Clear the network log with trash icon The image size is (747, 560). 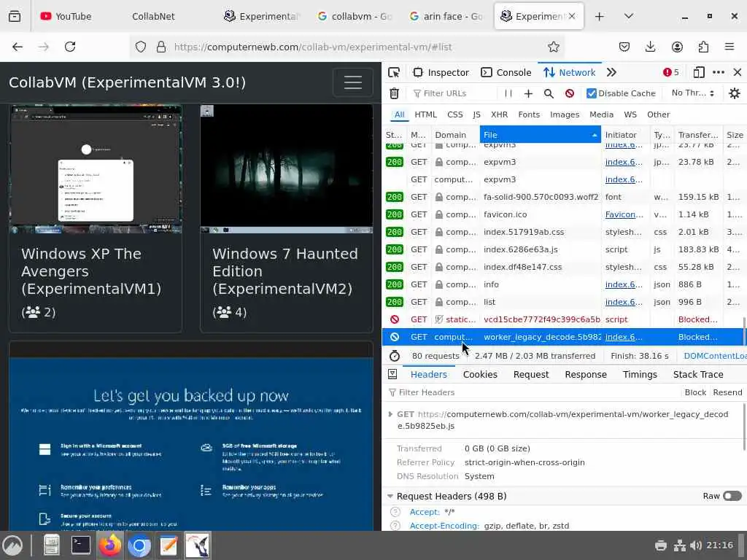pyautogui.click(x=394, y=93)
